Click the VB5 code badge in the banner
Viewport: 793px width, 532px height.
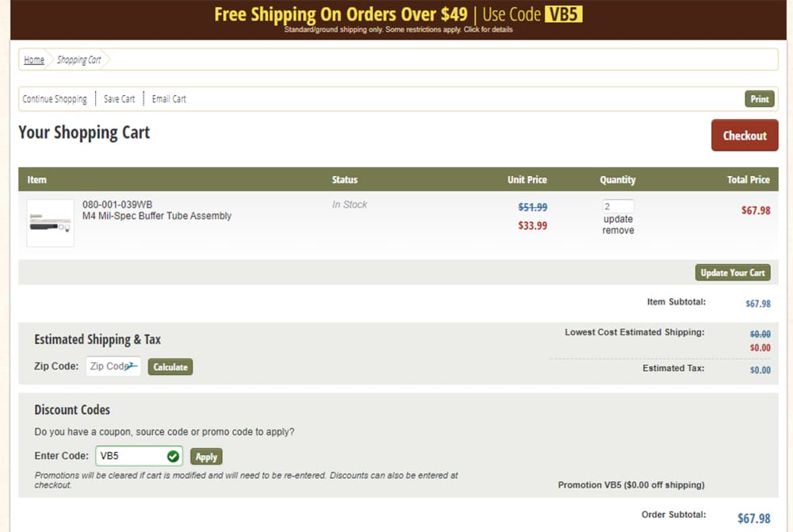(563, 14)
